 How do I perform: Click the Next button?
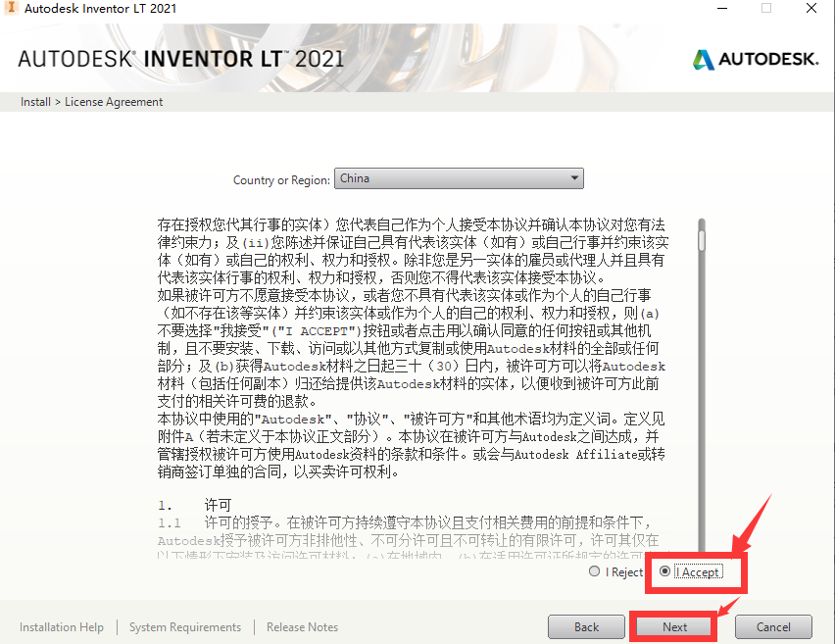point(674,627)
